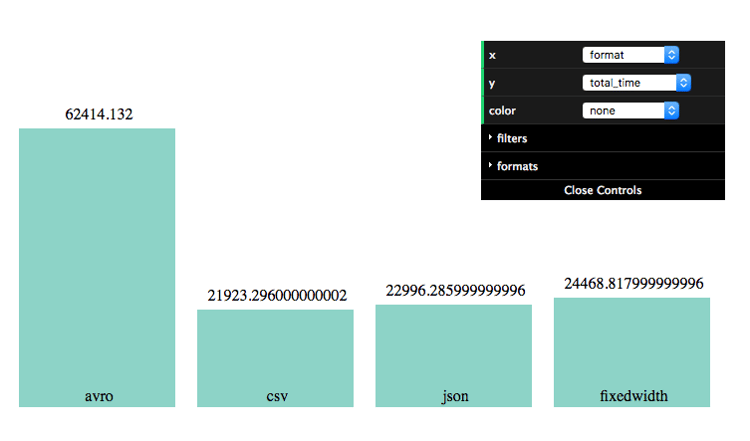Click the Close Controls button
This screenshot has height=441, width=750.
(603, 190)
